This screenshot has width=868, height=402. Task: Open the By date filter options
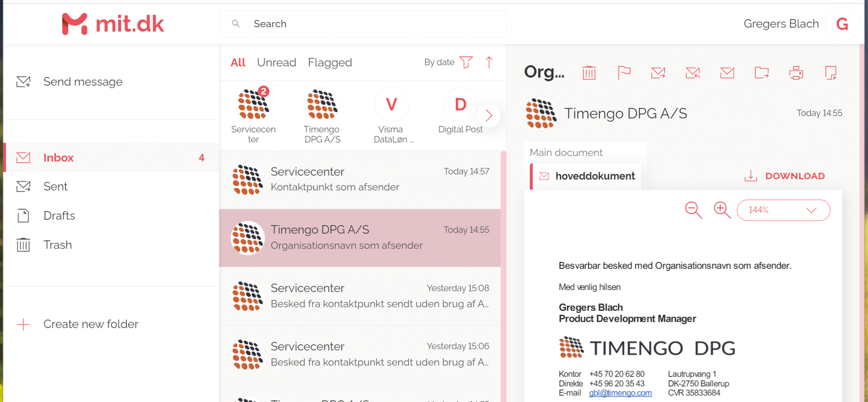point(466,62)
